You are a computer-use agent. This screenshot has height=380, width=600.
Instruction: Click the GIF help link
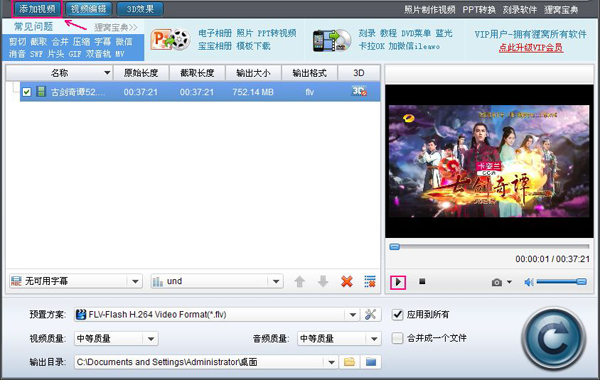75,54
